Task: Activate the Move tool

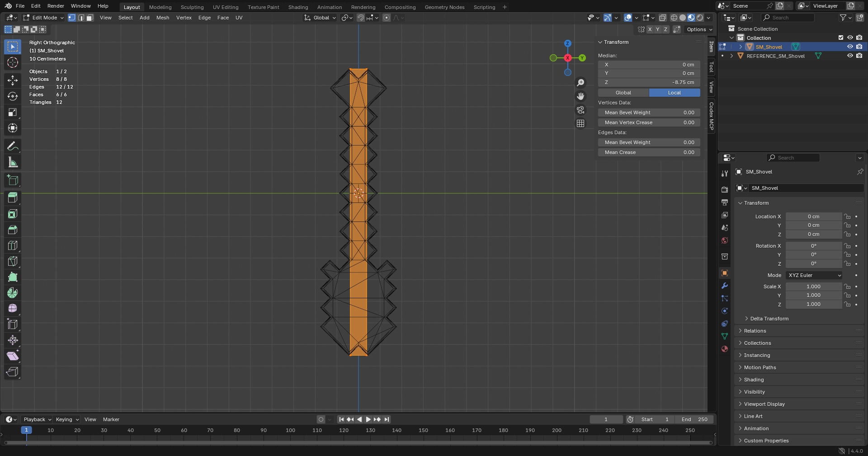Action: [13, 80]
